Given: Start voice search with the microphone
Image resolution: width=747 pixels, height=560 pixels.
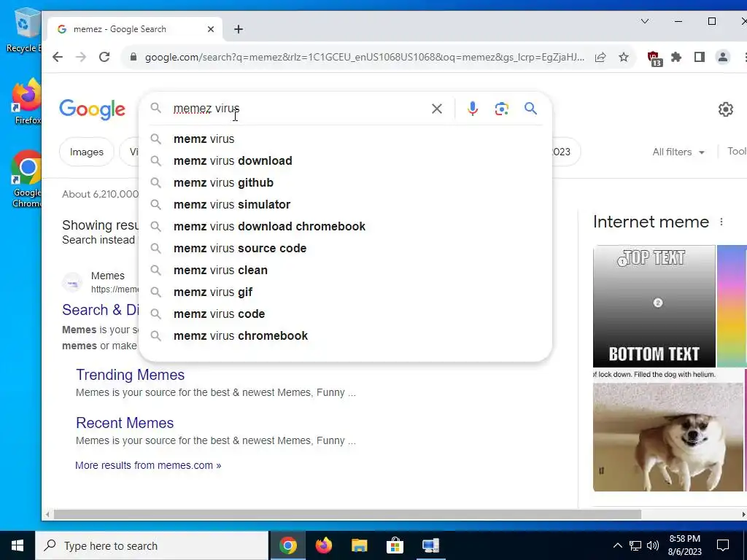Looking at the screenshot, I should pos(472,109).
